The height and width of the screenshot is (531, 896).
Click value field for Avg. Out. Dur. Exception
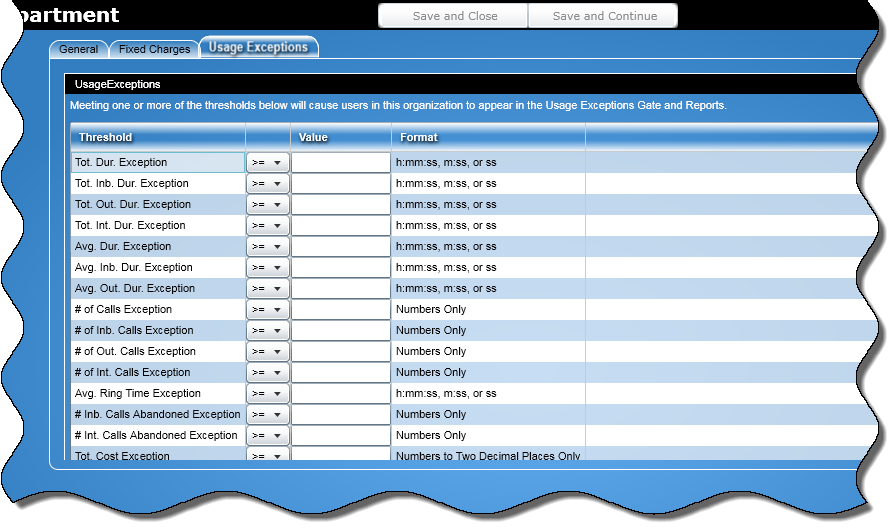pyautogui.click(x=341, y=289)
